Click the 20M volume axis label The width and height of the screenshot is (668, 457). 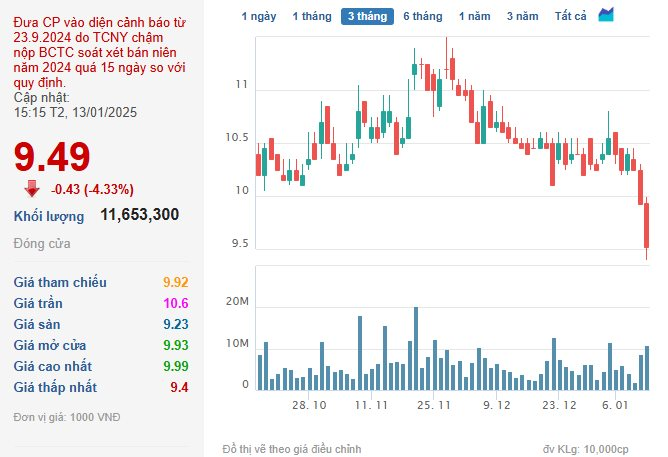[x=237, y=302]
